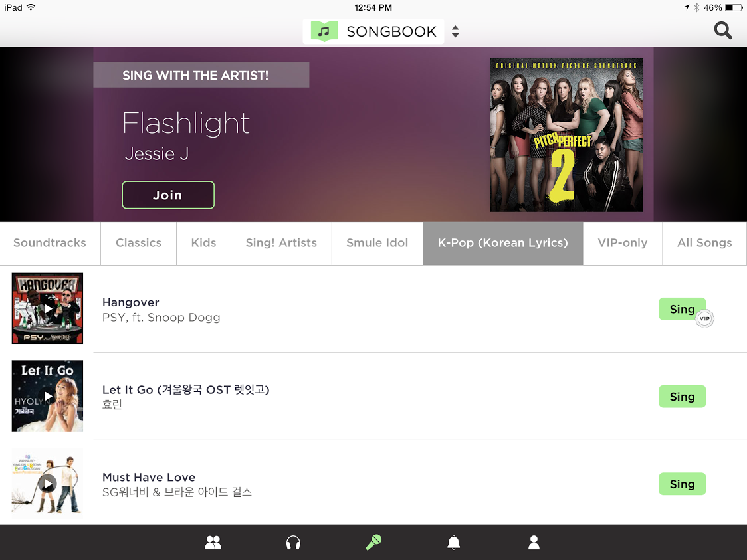Open the All Songs tab
Screen dimensions: 747x560
(x=704, y=243)
